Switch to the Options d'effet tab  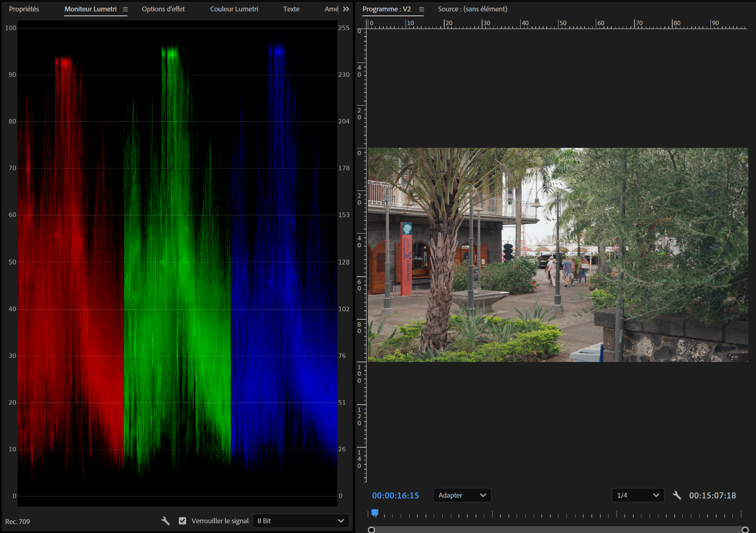[x=163, y=9]
